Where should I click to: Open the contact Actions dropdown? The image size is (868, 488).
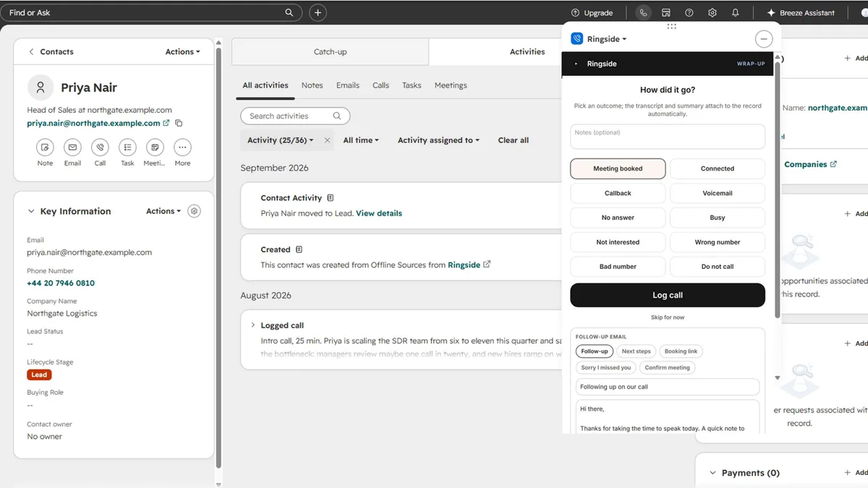click(x=182, y=51)
